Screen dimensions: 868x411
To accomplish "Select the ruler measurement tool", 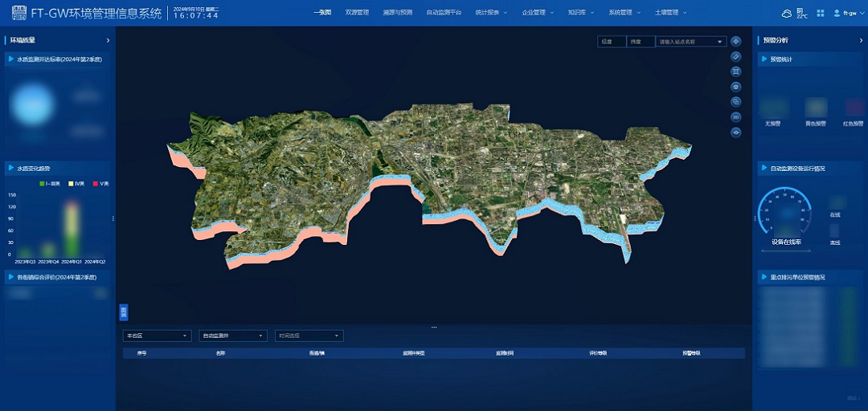I will pos(735,57).
